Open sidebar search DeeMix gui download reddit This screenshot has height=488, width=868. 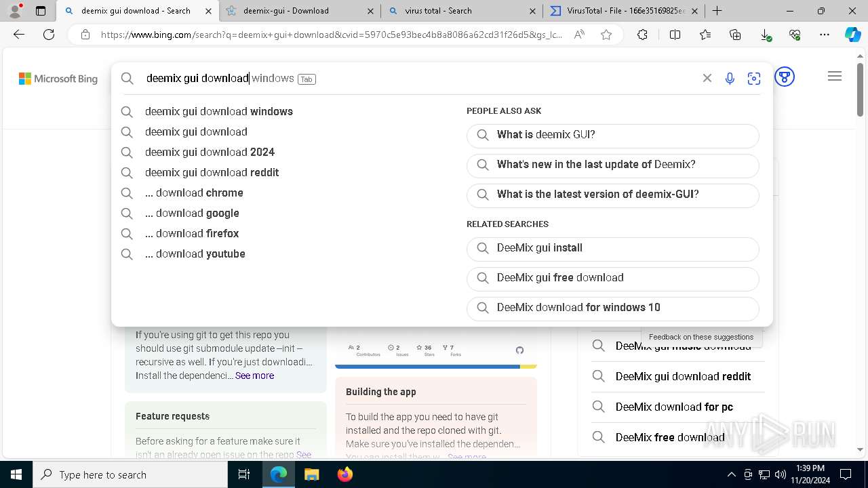[x=678, y=376]
